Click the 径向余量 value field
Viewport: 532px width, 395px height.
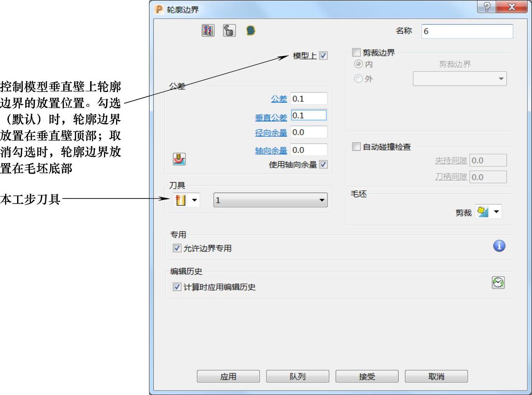click(x=309, y=132)
